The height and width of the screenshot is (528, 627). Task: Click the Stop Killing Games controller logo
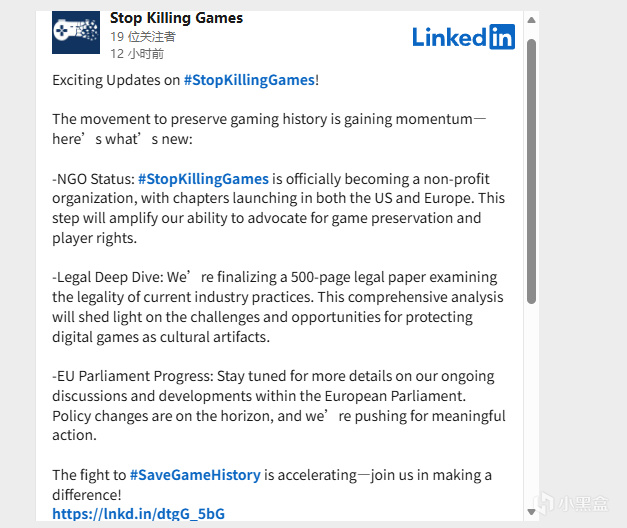(x=76, y=33)
